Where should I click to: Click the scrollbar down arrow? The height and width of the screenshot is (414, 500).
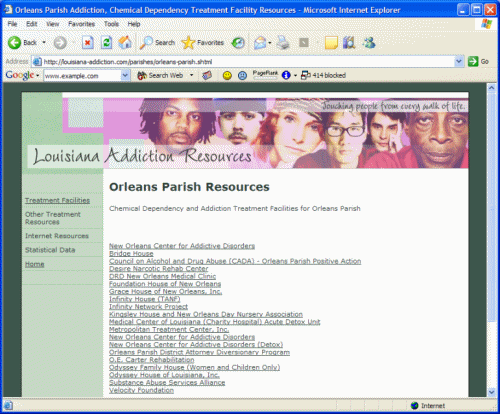click(492, 392)
